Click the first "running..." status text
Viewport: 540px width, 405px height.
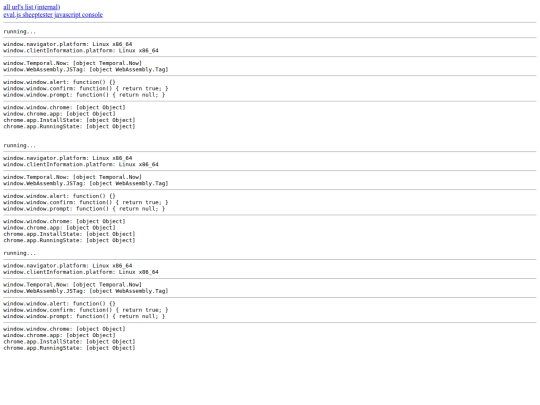(x=20, y=32)
